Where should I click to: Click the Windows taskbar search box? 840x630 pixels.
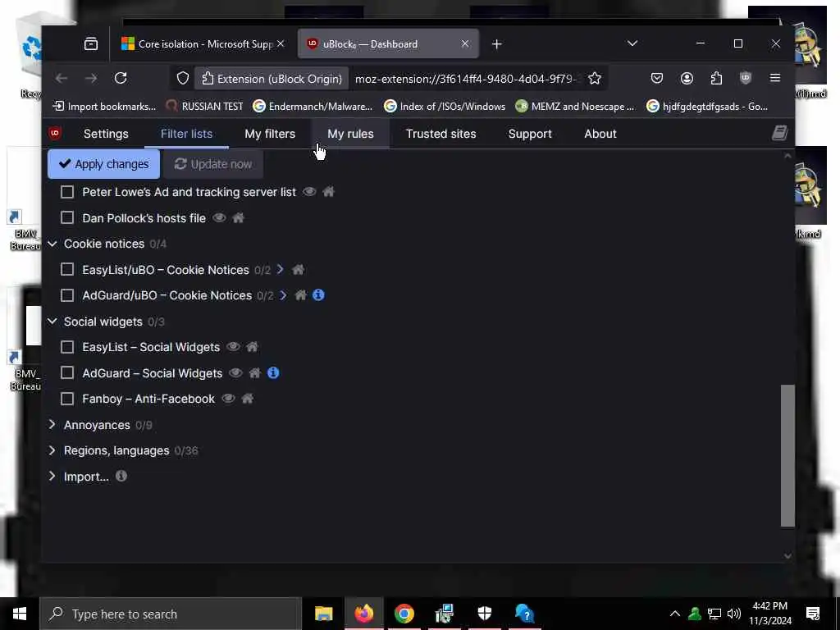coord(171,614)
